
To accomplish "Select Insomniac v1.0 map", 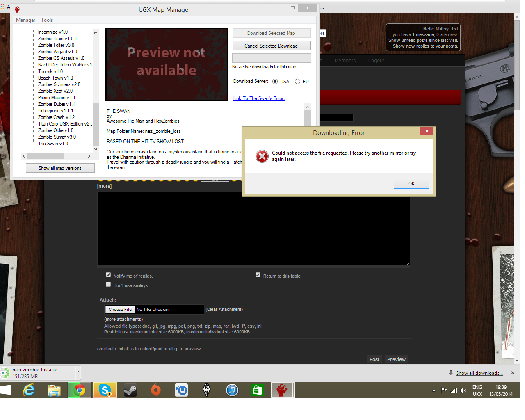I will pyautogui.click(x=53, y=32).
